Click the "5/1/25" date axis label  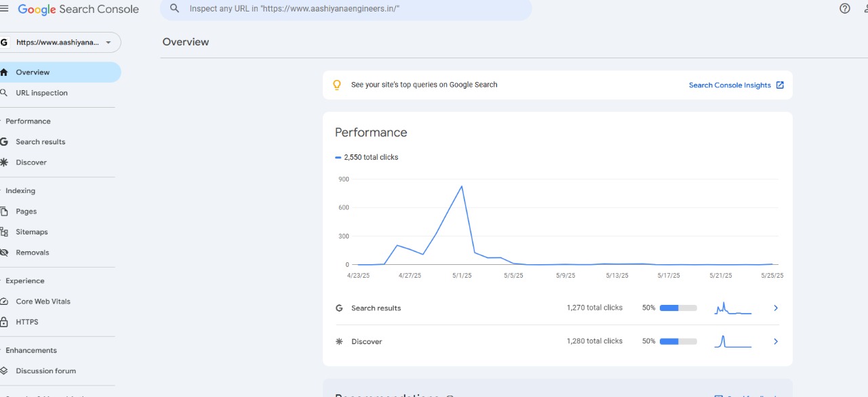[x=462, y=276]
